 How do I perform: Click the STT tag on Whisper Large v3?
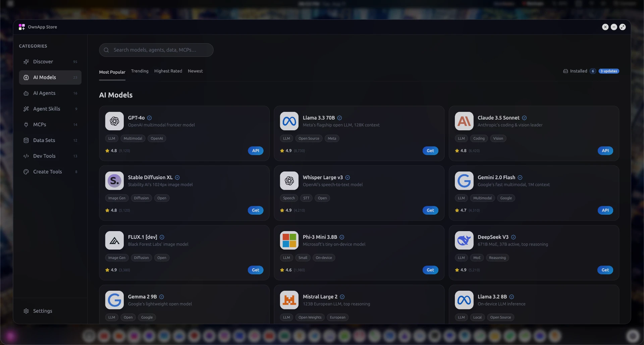[306, 198]
